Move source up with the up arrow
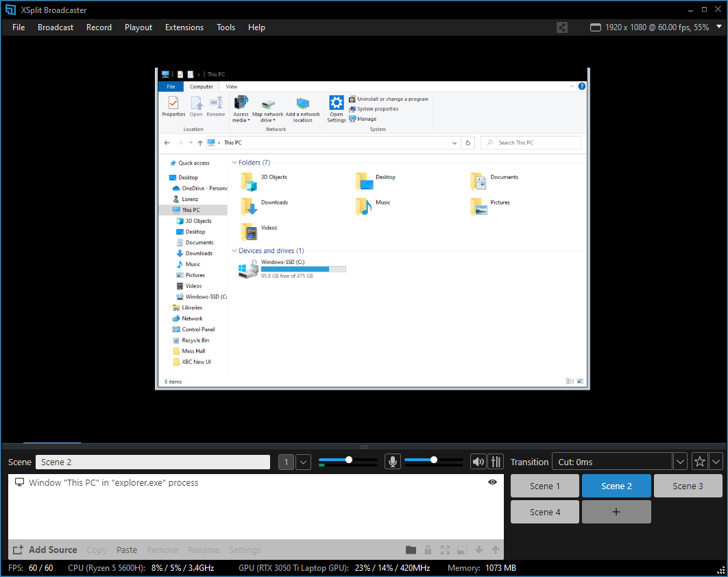Viewport: 728px width, 577px height. coord(496,550)
